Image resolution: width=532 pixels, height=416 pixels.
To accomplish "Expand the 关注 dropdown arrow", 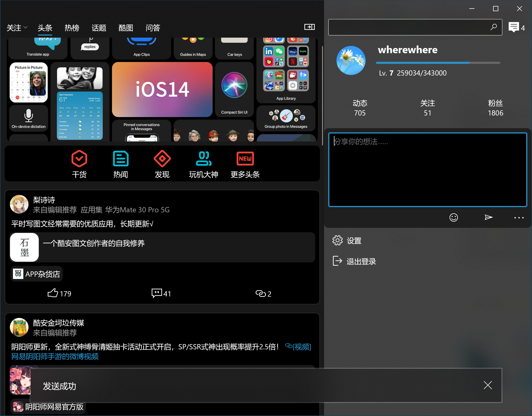I will [x=25, y=27].
